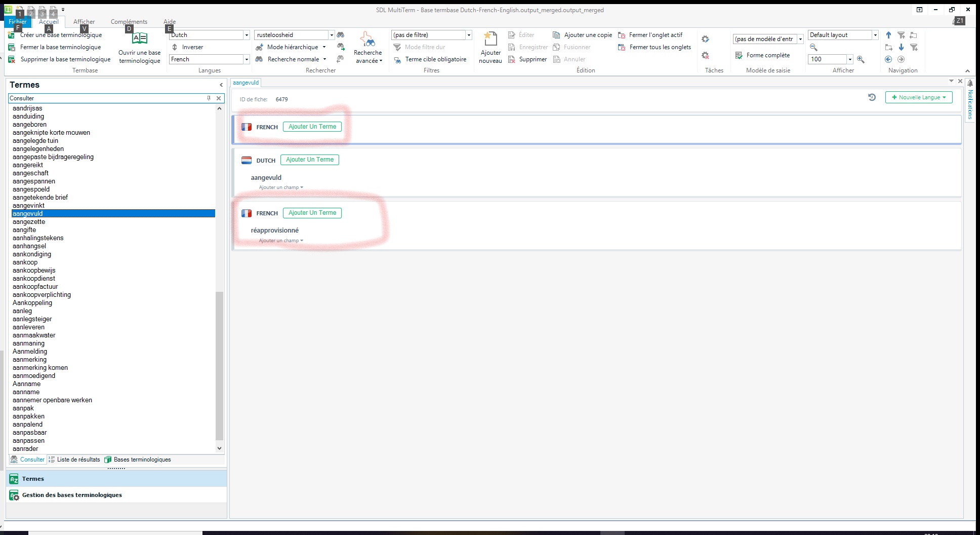The image size is (980, 535).
Task: Switch to Liste de résultats tab
Action: pos(74,460)
